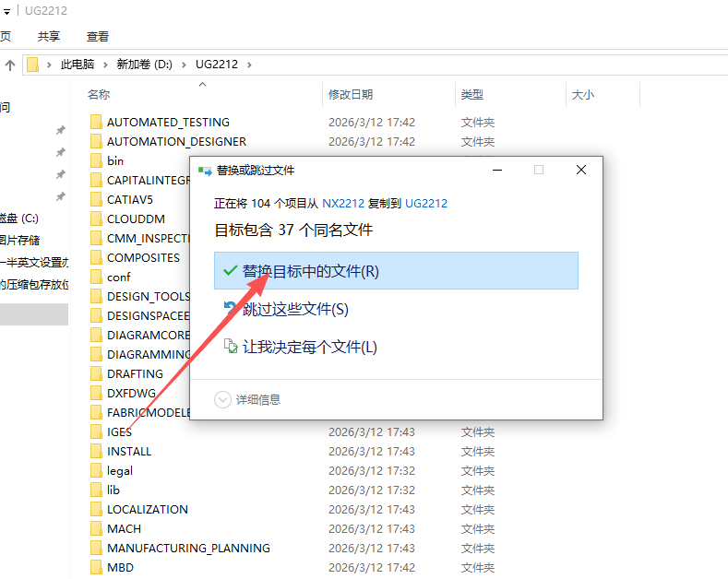Screen dimensions: 728x579
Task: Select the INSTALL folder icon
Action: point(96,452)
